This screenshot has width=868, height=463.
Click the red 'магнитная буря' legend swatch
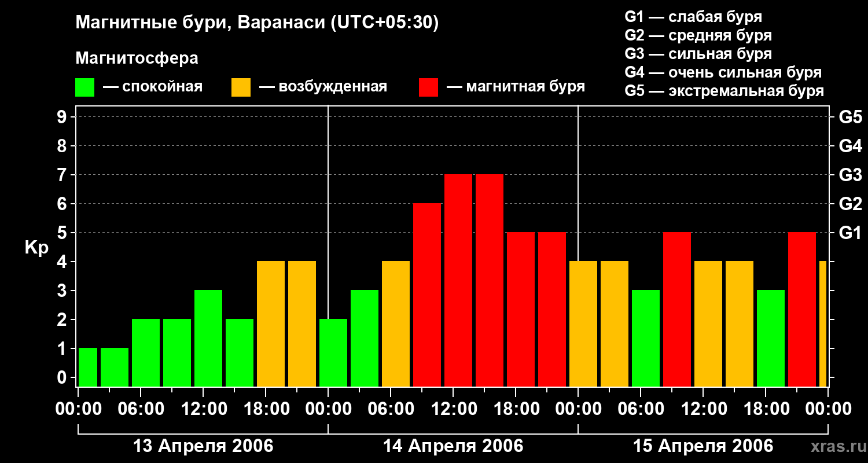click(428, 87)
